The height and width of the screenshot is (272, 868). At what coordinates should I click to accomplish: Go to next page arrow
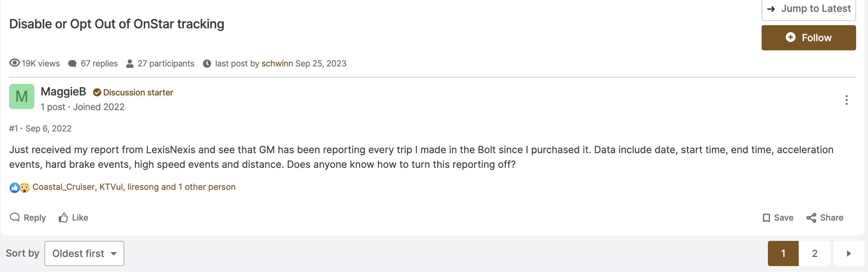(x=849, y=253)
